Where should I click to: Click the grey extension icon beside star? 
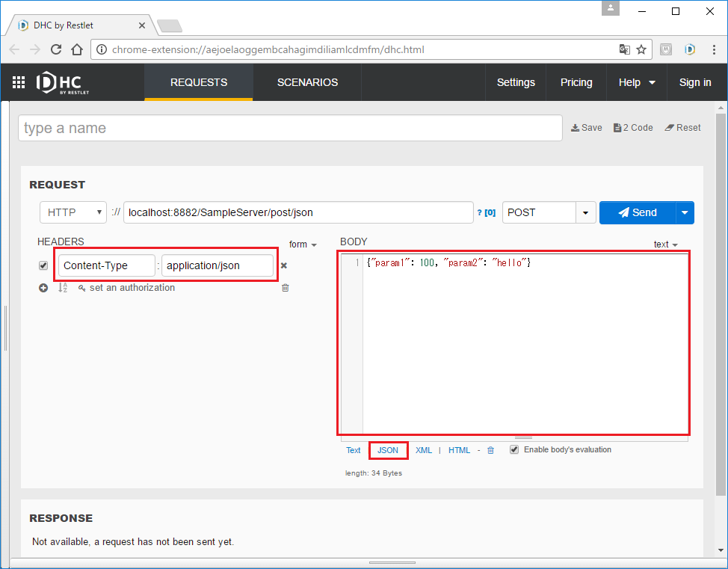click(666, 49)
